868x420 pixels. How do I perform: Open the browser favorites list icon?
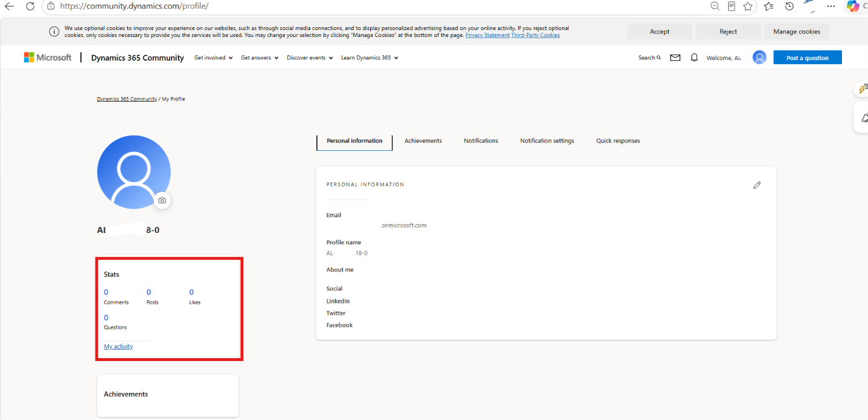click(x=769, y=6)
